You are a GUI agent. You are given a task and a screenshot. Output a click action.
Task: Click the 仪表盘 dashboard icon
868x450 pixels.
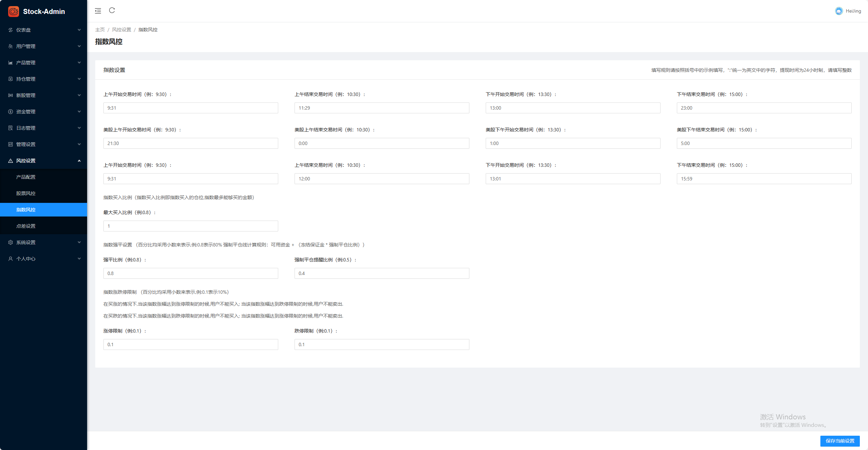(x=11, y=30)
